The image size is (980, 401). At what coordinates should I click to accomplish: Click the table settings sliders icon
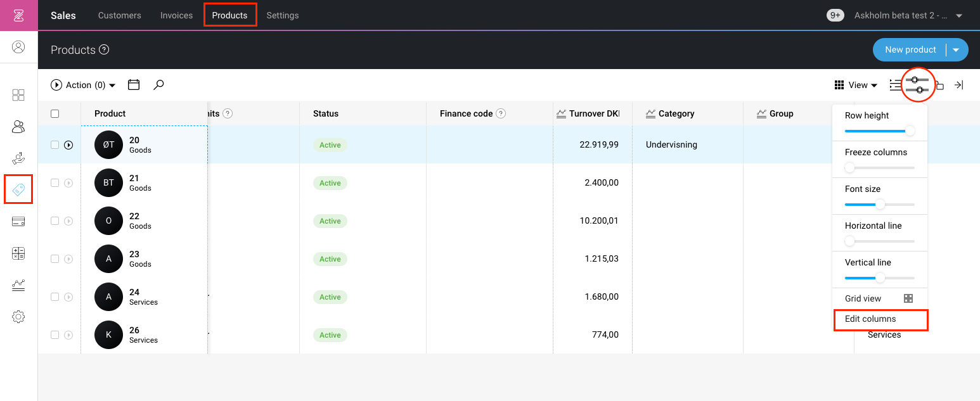tap(917, 85)
